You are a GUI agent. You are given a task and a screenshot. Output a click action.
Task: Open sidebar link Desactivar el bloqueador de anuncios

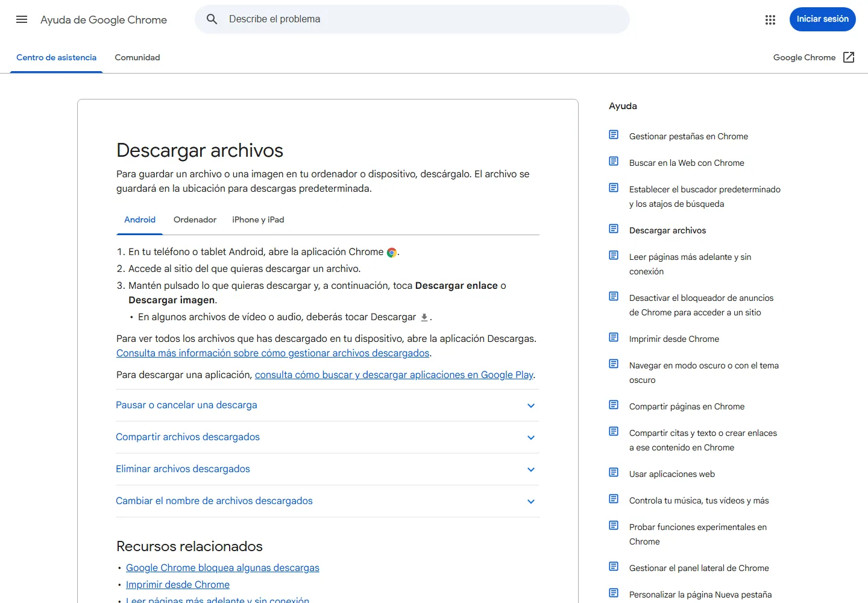click(x=701, y=305)
